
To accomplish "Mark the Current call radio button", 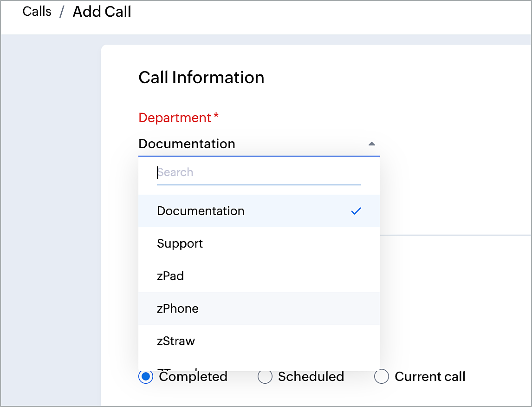I will (382, 376).
